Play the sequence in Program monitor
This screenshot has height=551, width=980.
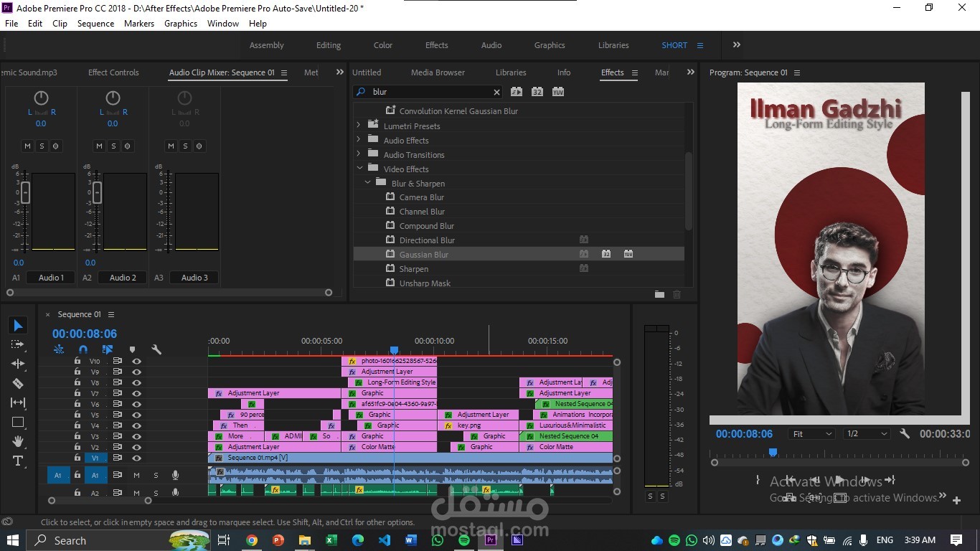point(839,480)
